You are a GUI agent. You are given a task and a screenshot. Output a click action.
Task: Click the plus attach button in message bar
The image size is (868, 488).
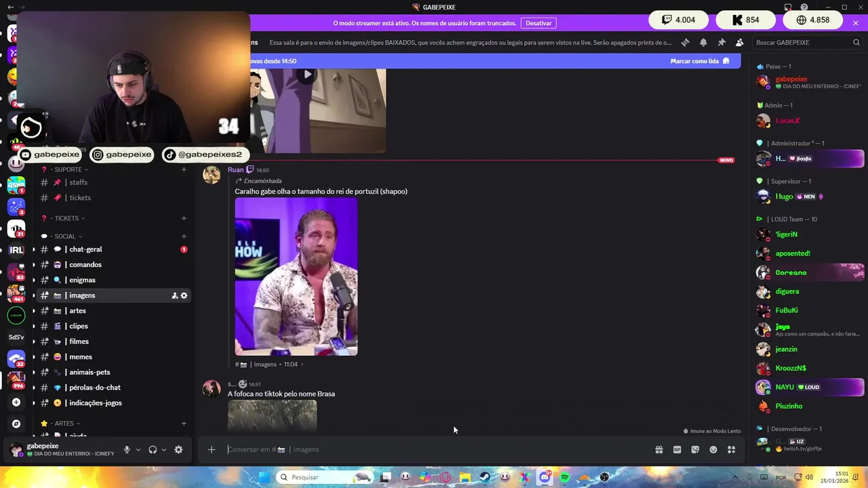[x=212, y=449]
